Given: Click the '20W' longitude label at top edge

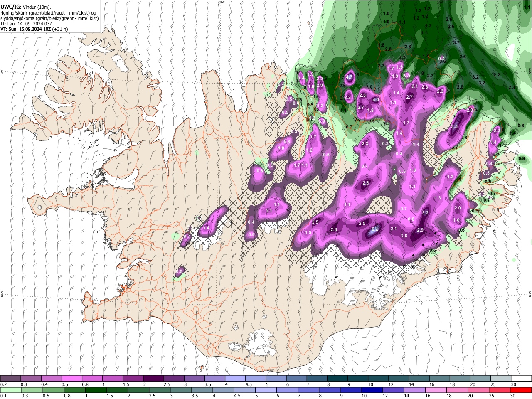Looking at the screenshot, I should tap(221, 2).
